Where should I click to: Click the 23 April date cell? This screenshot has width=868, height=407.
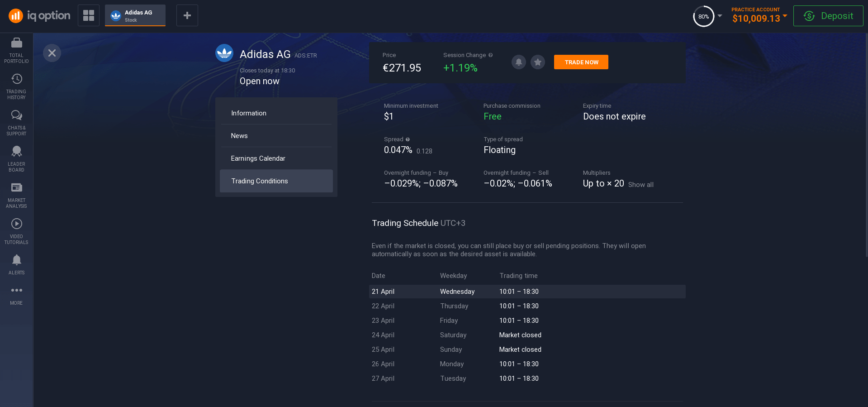coord(383,321)
